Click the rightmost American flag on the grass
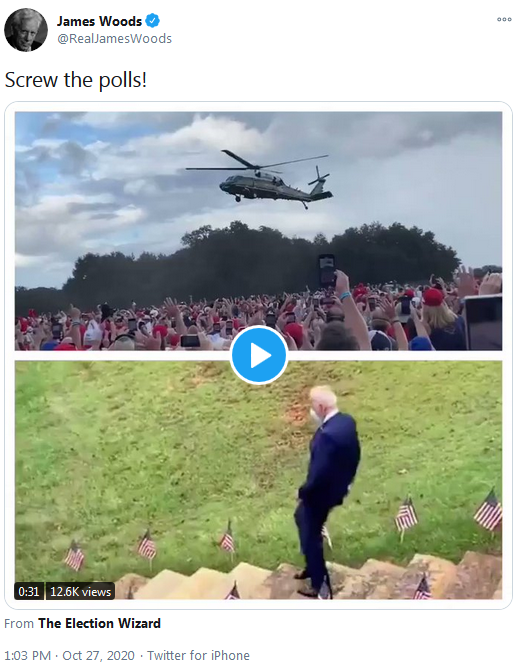This screenshot has height=668, width=515. (x=488, y=511)
